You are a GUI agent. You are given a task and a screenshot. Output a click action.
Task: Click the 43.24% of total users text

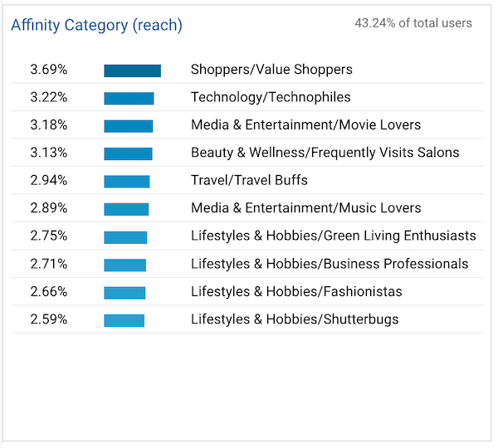point(413,23)
